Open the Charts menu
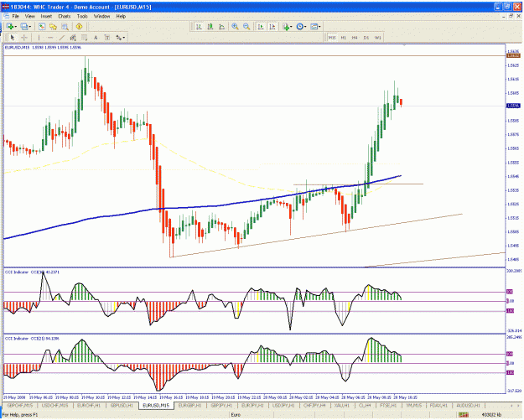 [65, 16]
